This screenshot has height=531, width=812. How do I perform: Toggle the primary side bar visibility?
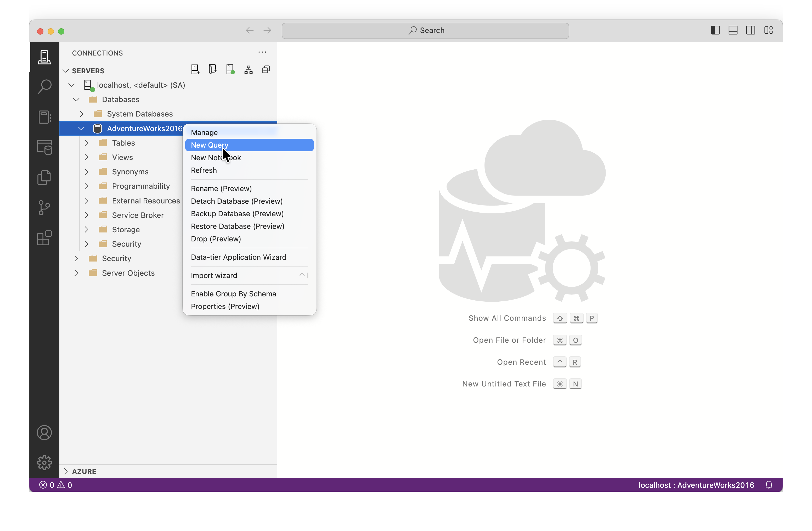coord(715,30)
